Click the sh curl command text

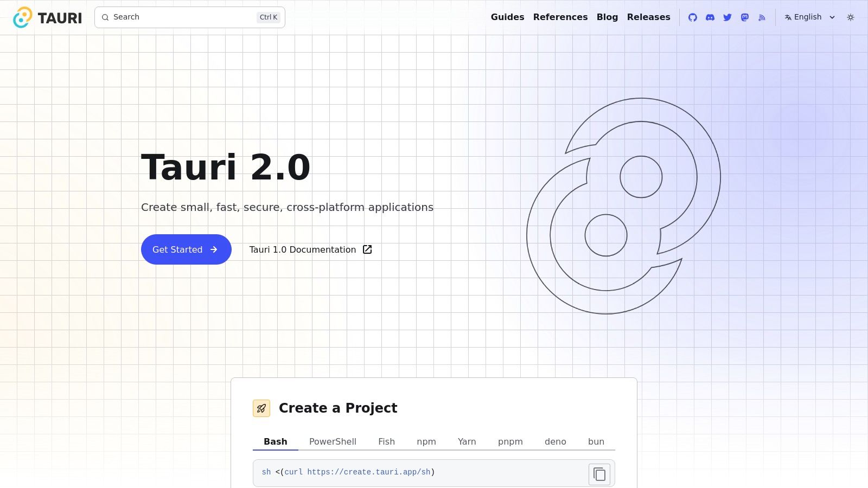tap(348, 472)
